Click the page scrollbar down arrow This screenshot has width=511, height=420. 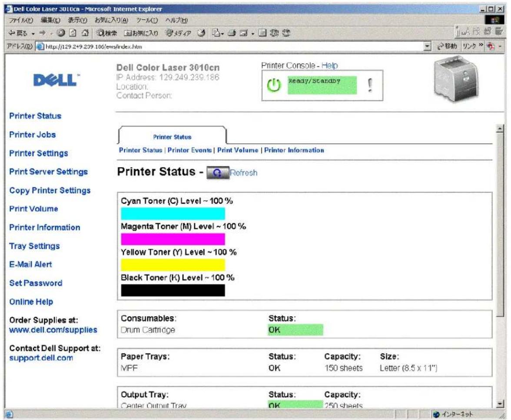pos(500,404)
